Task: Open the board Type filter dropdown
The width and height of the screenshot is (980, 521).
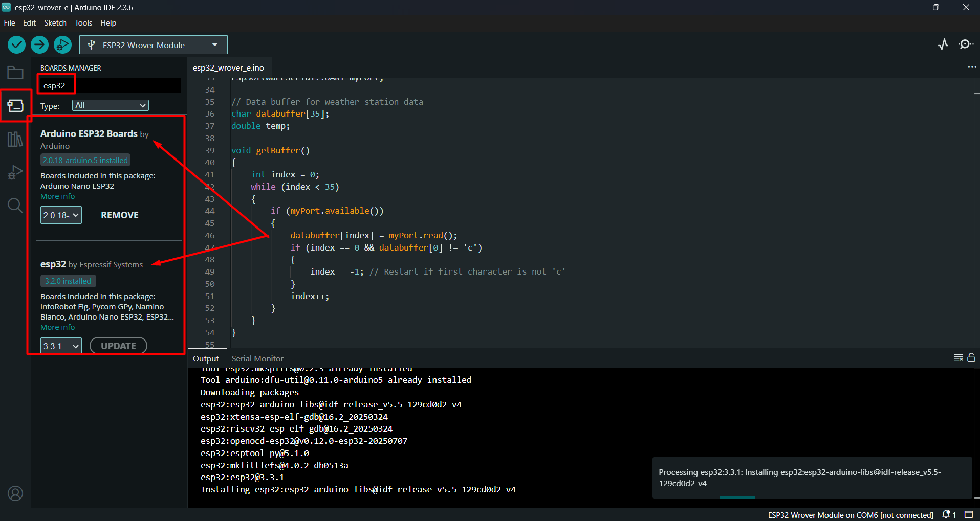Action: (x=110, y=105)
